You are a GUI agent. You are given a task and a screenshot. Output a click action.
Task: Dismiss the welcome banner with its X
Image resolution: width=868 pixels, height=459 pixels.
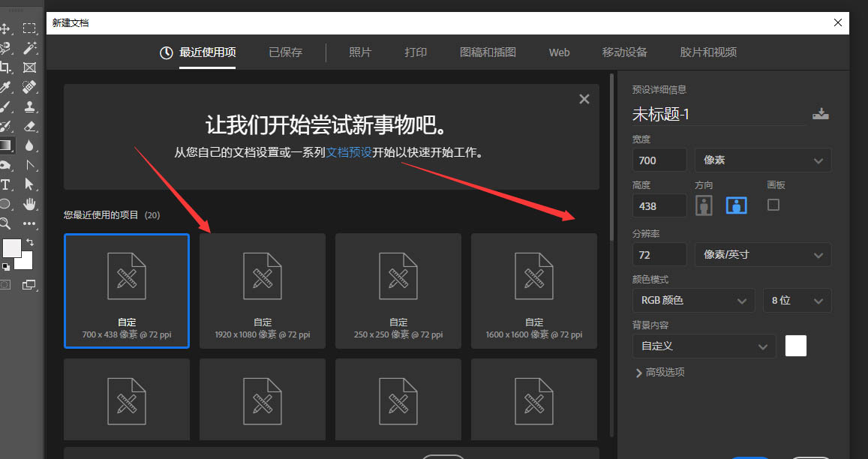click(x=584, y=98)
